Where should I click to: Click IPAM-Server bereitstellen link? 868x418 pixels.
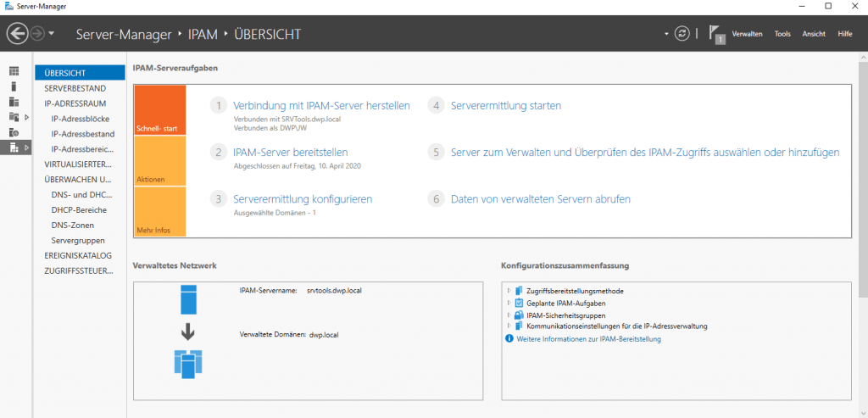291,153
